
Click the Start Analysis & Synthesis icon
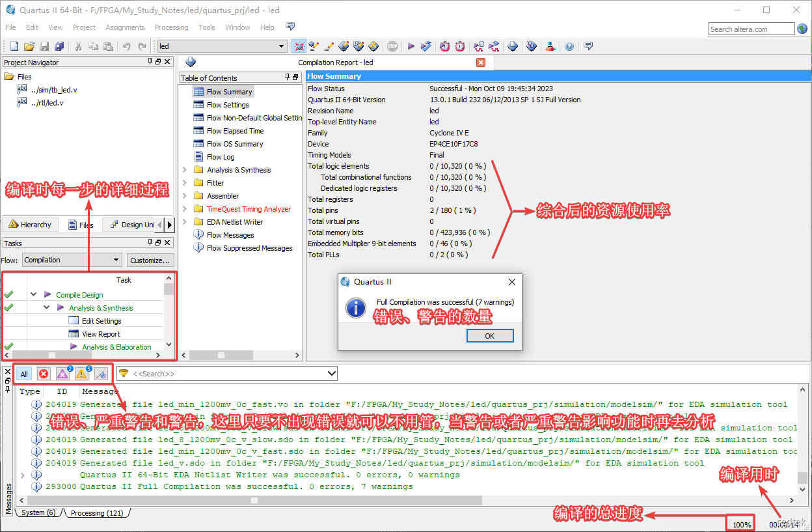(426, 46)
